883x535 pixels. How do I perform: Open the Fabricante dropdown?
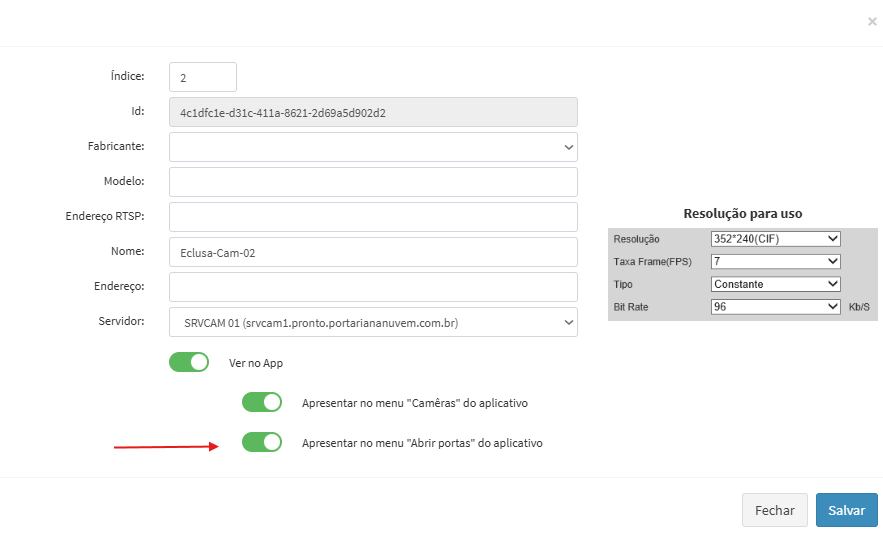[x=373, y=147]
